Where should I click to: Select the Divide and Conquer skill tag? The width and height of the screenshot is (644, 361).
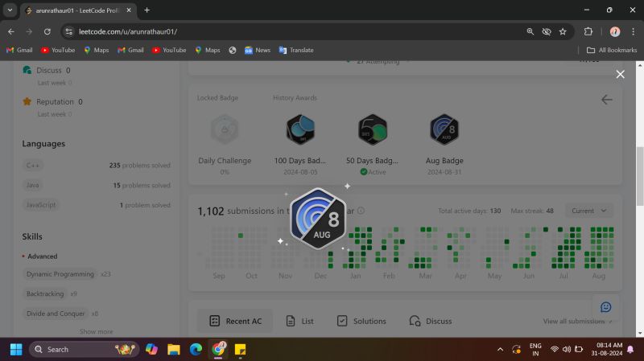click(x=56, y=314)
